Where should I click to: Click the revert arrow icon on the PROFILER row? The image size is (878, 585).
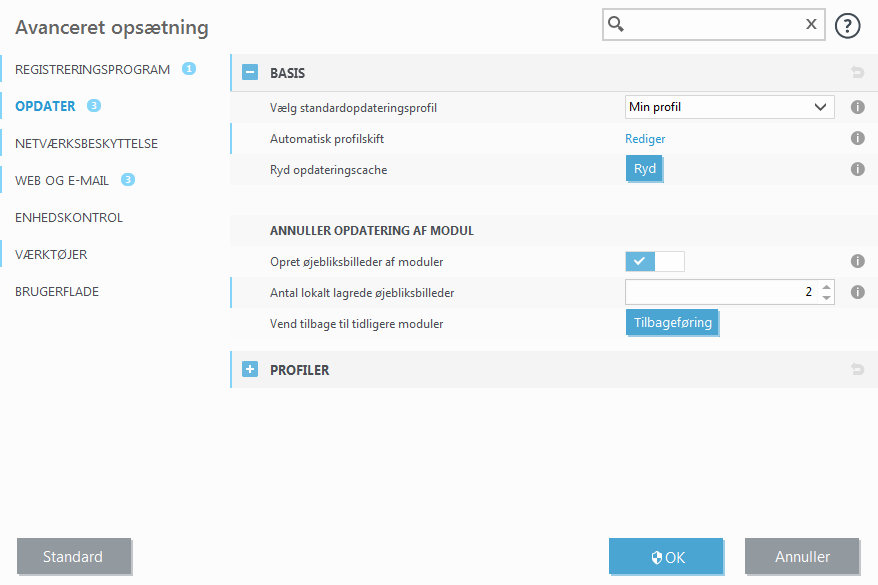pos(857,369)
